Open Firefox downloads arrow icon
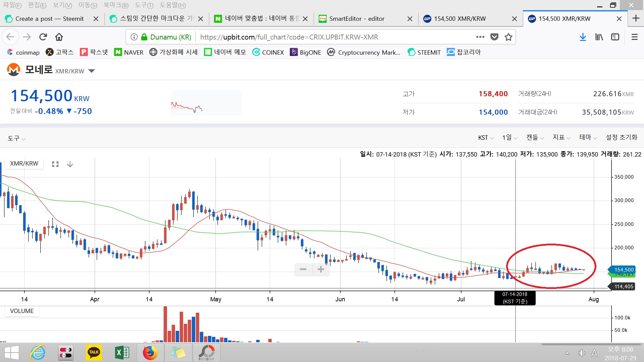This screenshot has width=644, height=362. click(x=583, y=37)
